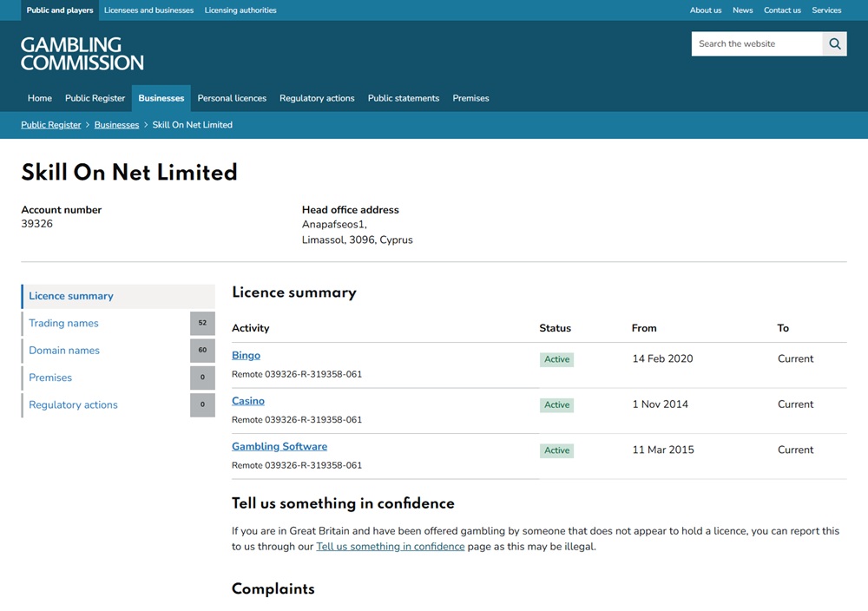Click Public Register breadcrumb link
Screen dimensions: 868x611
tap(51, 125)
